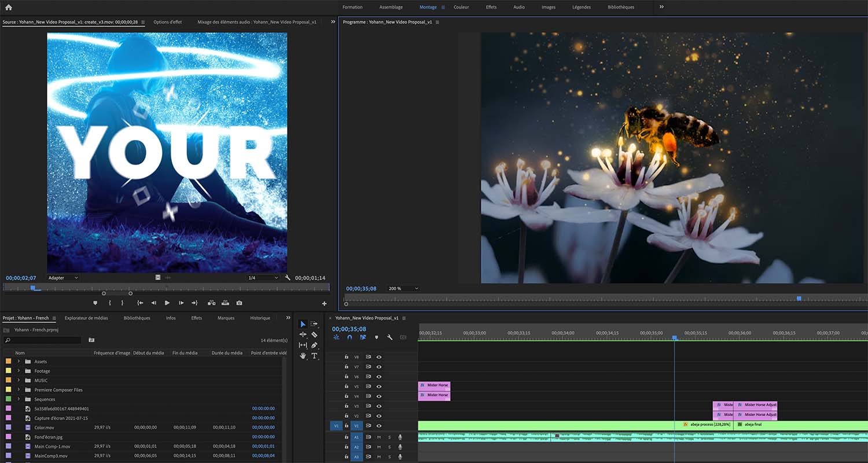Open the Montage workspace menu
This screenshot has height=463, width=868.
(443, 8)
